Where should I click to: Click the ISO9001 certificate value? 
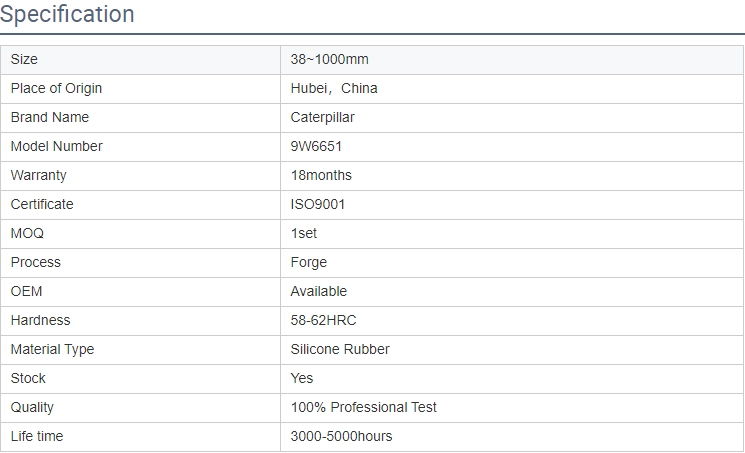317,204
